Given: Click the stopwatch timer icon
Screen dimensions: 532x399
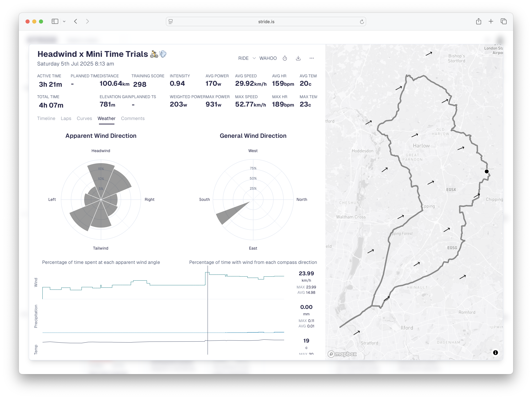Looking at the screenshot, I should 285,58.
